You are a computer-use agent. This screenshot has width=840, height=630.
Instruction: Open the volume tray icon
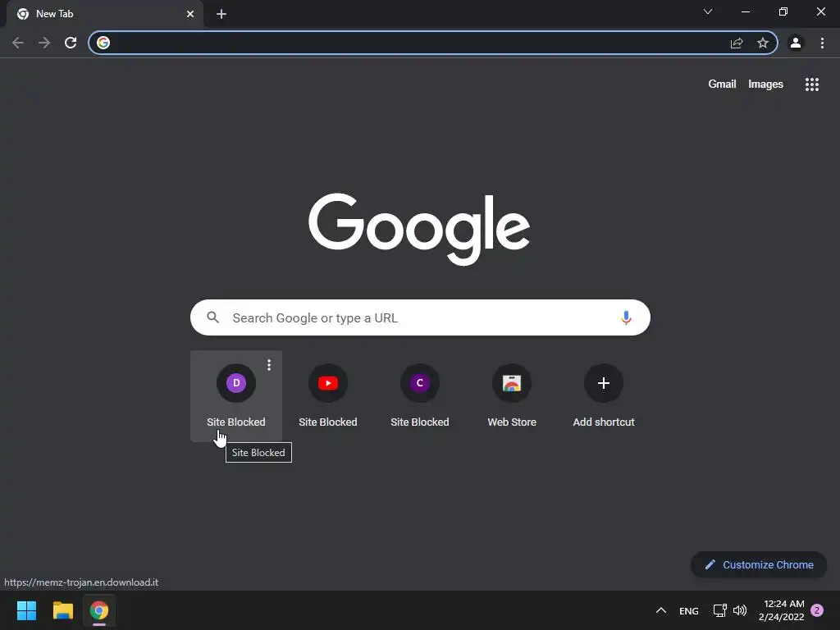740,610
